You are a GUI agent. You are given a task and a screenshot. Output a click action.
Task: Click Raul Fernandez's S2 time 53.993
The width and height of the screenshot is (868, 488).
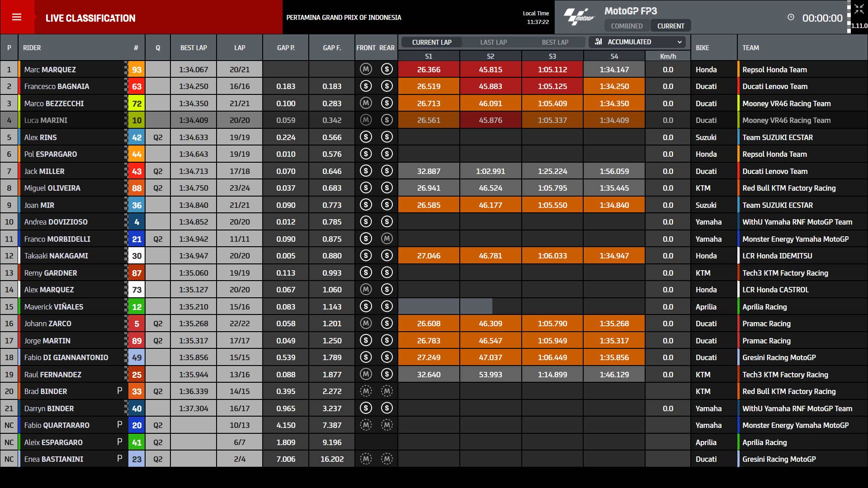pos(491,375)
